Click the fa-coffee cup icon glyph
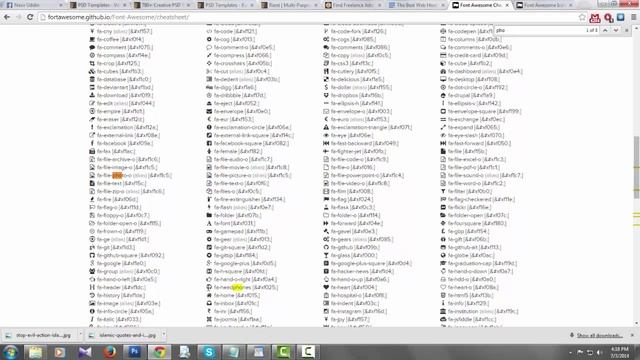Viewport: 640px width, 360px height. pos(92,40)
